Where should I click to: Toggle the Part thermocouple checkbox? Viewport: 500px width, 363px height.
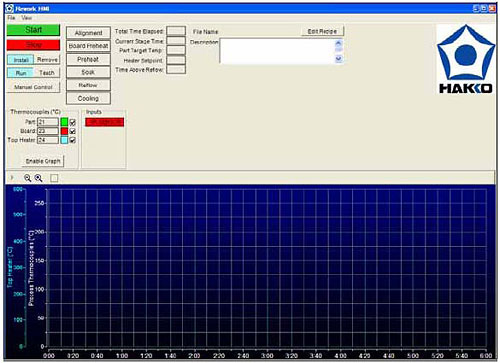coord(72,122)
